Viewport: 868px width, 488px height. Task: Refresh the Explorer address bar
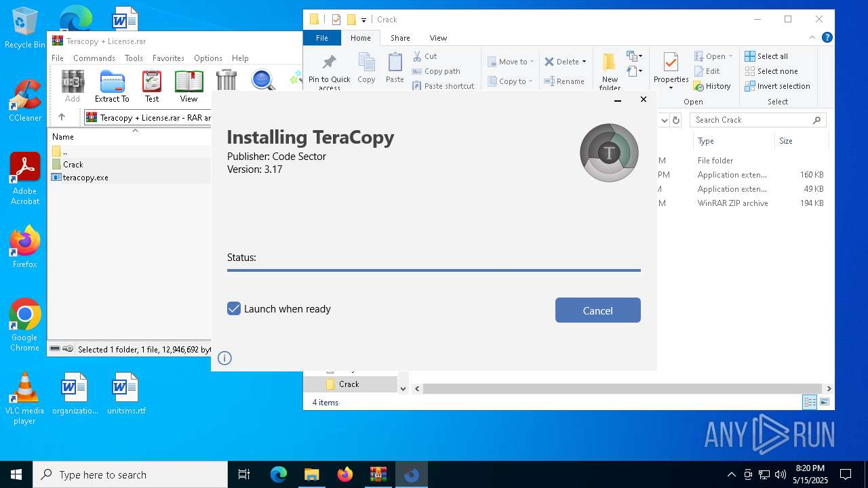[676, 120]
